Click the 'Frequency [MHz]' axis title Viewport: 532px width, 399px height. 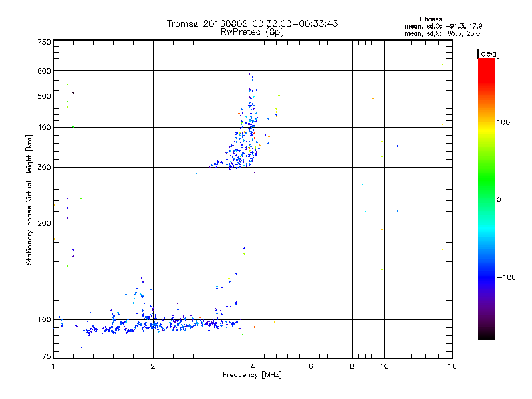pyautogui.click(x=252, y=375)
